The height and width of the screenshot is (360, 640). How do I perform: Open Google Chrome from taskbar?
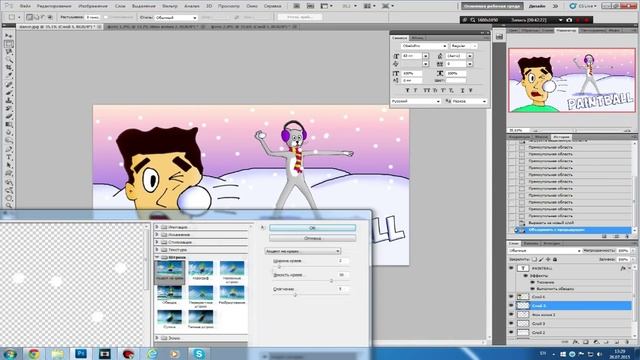[x=34, y=353]
